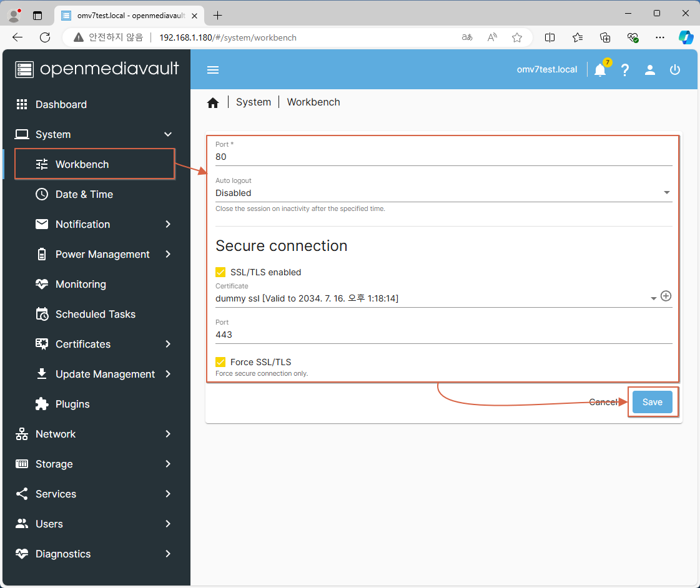
Task: Open split screen browser icon
Action: 550,37
